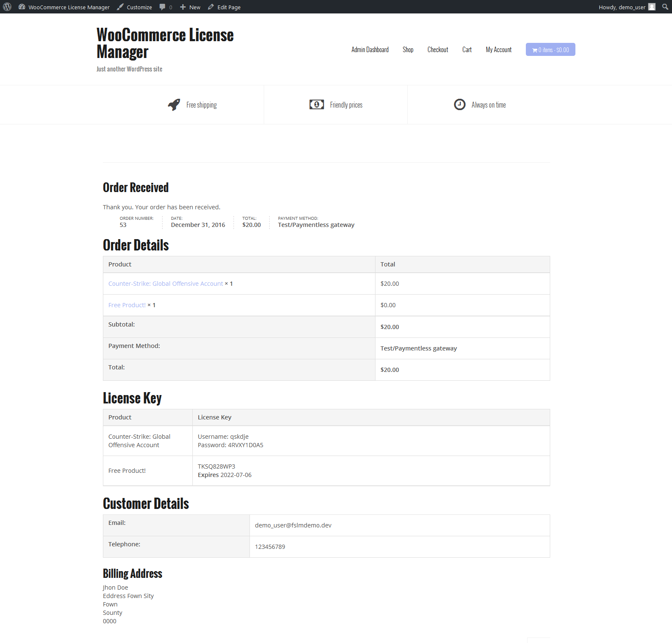Click the Customize paintbrush icon

point(120,7)
